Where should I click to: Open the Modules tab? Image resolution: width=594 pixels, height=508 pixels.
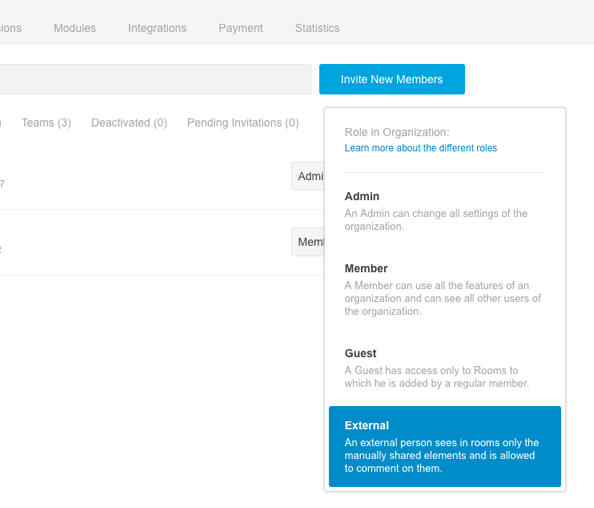coord(75,28)
